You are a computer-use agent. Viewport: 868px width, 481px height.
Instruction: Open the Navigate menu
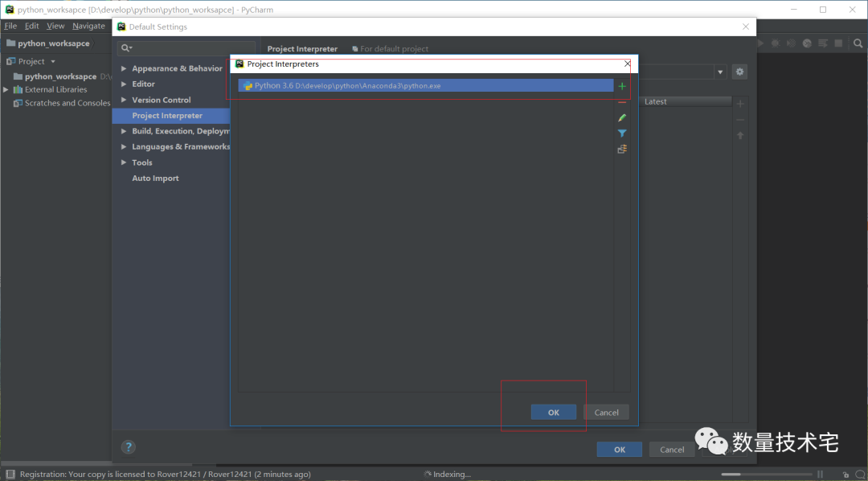[88, 26]
